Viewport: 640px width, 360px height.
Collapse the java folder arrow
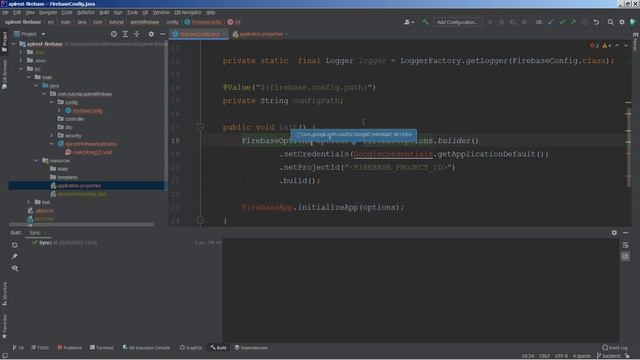(37, 86)
